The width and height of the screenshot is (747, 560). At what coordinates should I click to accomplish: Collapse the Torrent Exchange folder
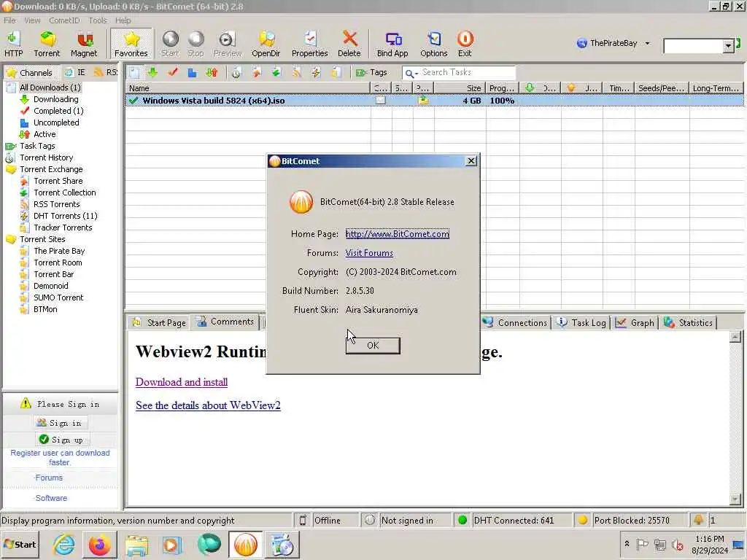(10, 169)
